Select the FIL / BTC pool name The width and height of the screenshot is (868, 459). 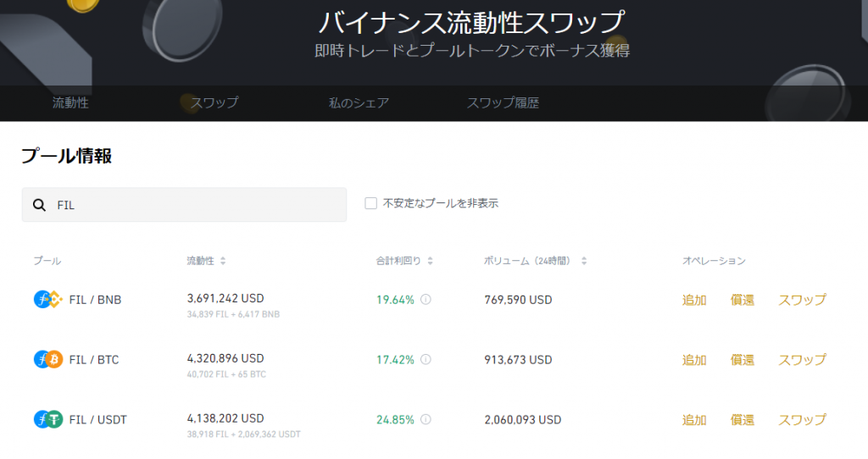pos(94,360)
